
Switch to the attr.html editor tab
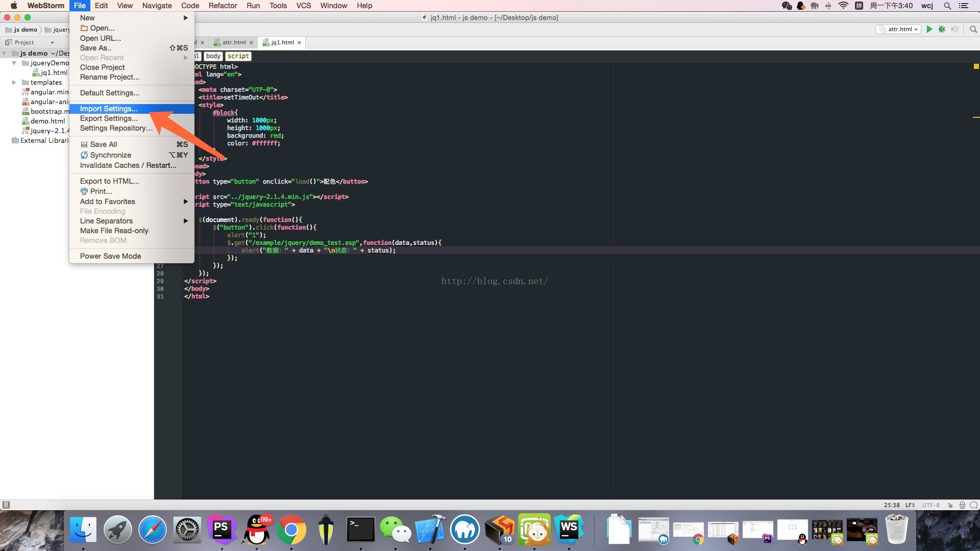tap(233, 42)
